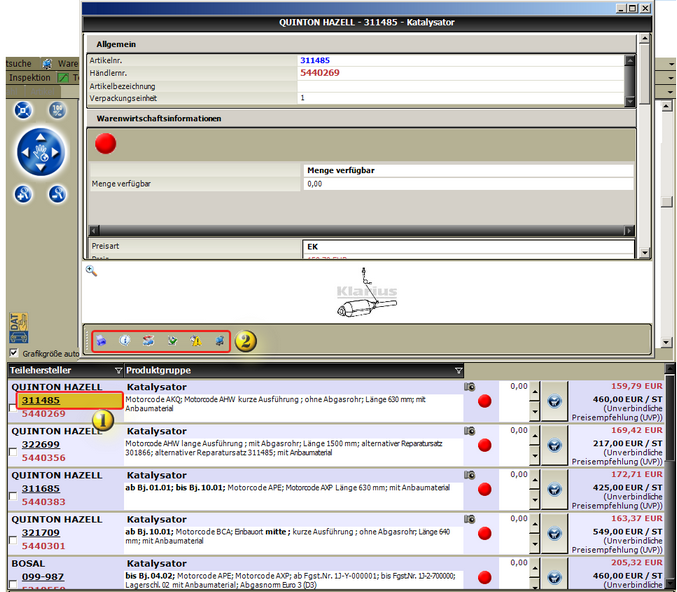Image resolution: width=677 pixels, height=592 pixels.
Task: Add BOSAL 099-987 to shopping cart
Action: click(554, 575)
